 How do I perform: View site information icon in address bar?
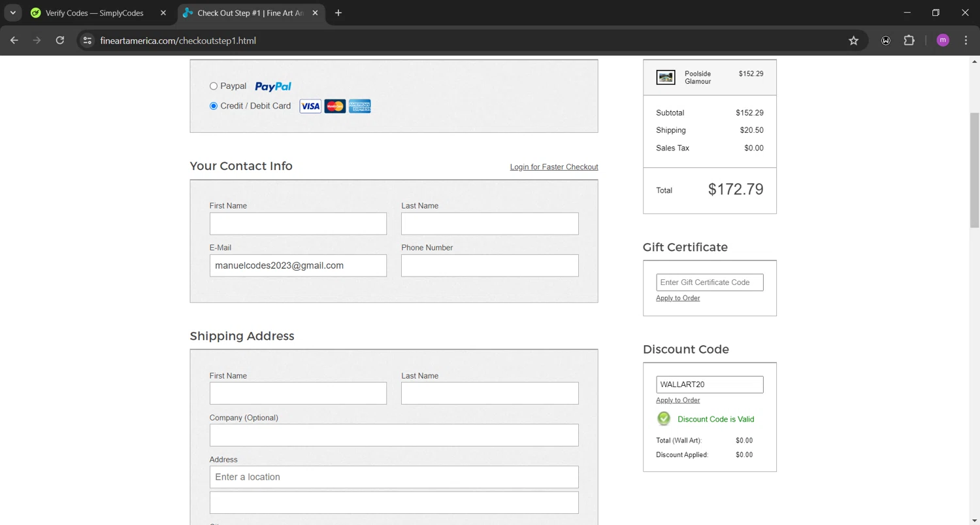(x=88, y=41)
